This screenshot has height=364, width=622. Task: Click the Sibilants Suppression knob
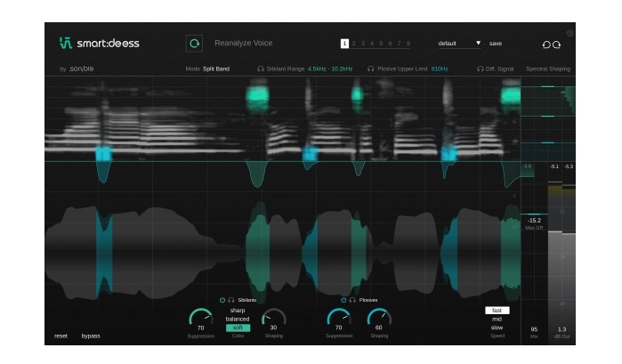coord(201,319)
